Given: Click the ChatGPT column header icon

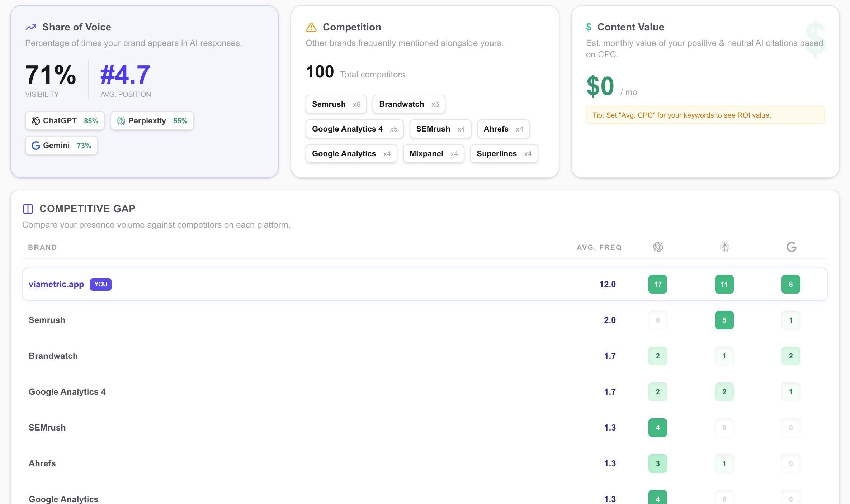Looking at the screenshot, I should (x=658, y=247).
